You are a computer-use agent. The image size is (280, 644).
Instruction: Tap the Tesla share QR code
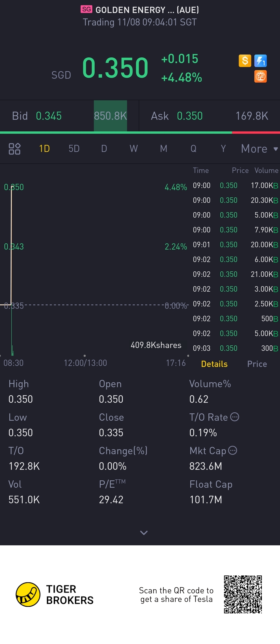click(x=243, y=594)
